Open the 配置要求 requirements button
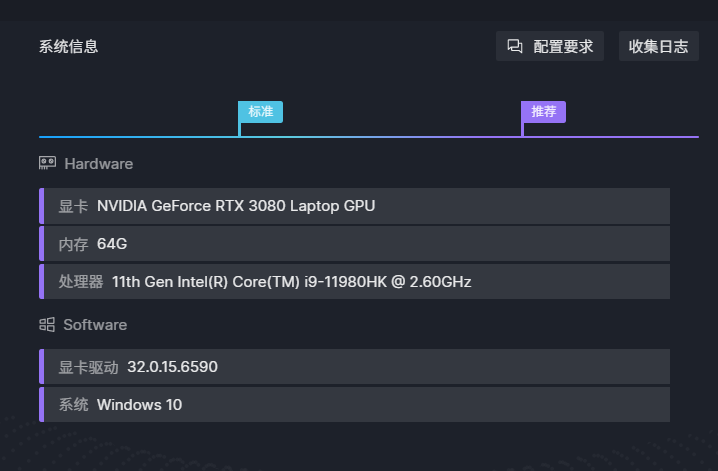 point(549,46)
